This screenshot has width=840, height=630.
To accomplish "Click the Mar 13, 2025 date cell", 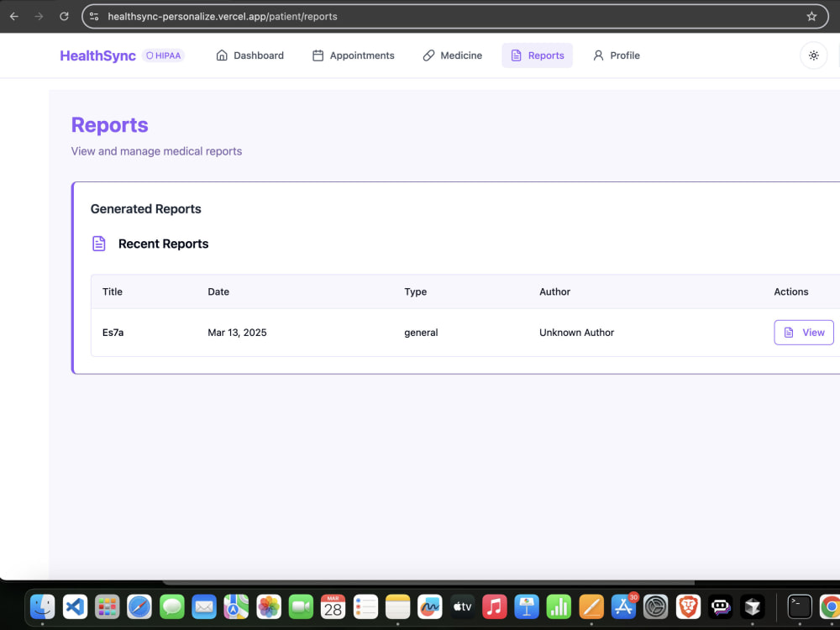I will tap(238, 333).
